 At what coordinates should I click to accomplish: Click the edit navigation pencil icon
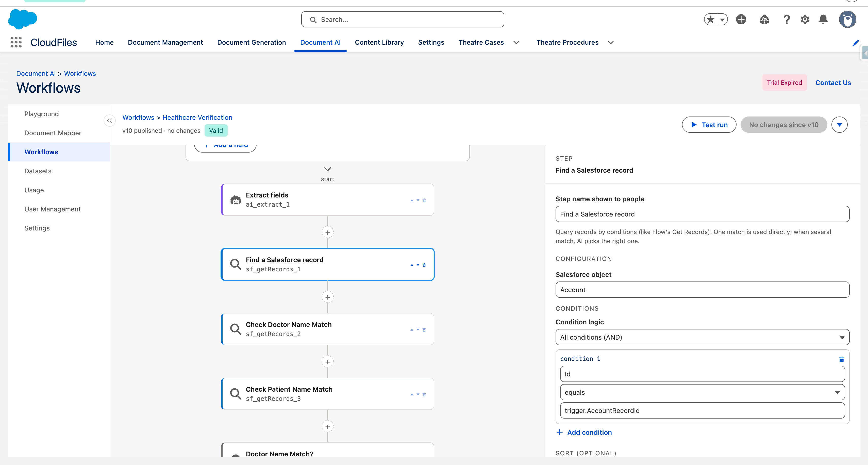coord(856,43)
